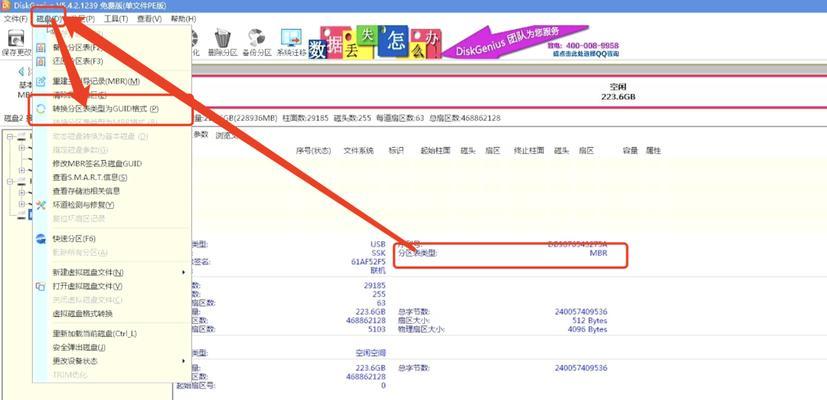Click the 起始柱面 column header
The width and height of the screenshot is (827, 400).
click(435, 150)
